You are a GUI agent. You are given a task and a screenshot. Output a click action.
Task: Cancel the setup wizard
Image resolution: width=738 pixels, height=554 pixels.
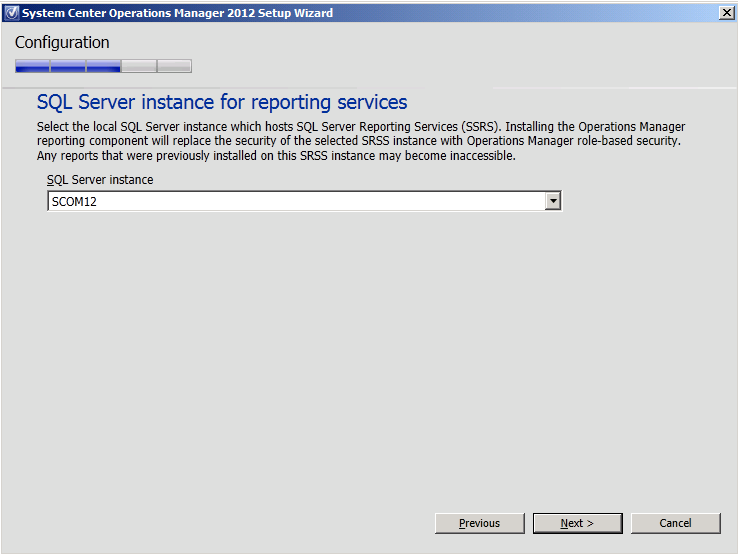pyautogui.click(x=675, y=523)
